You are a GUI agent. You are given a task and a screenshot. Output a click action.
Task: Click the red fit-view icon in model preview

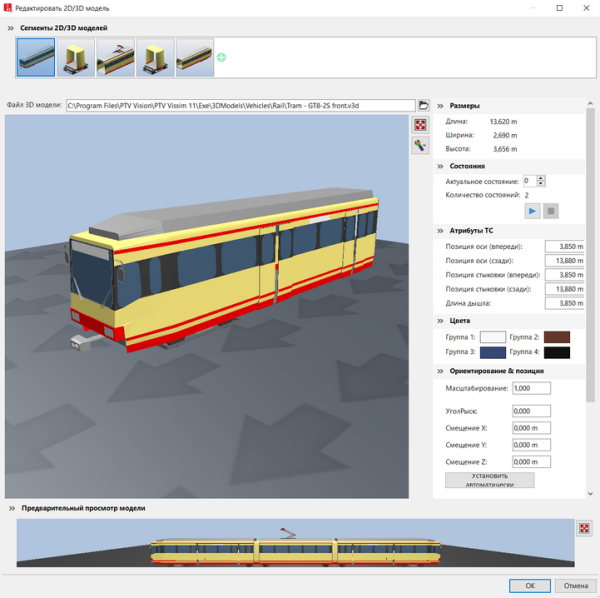point(584,528)
